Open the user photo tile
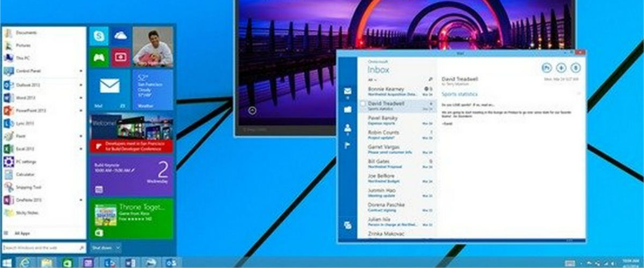This screenshot has height=268, width=644. pyautogui.click(x=152, y=47)
